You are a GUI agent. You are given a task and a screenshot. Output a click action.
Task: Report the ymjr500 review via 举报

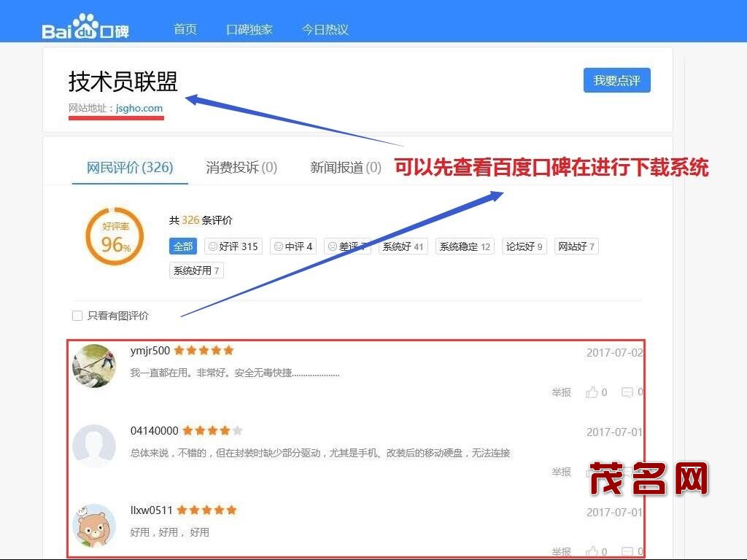click(x=561, y=392)
